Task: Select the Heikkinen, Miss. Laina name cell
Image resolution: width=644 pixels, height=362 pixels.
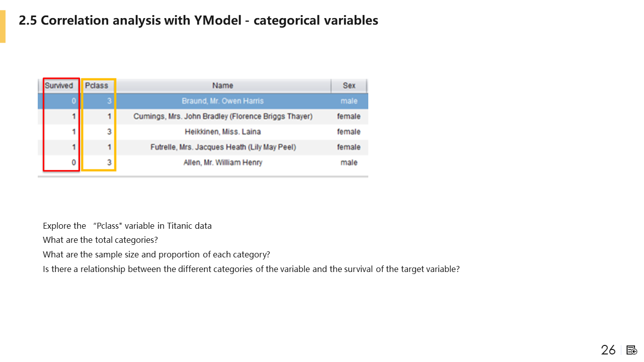Action: pos(222,132)
